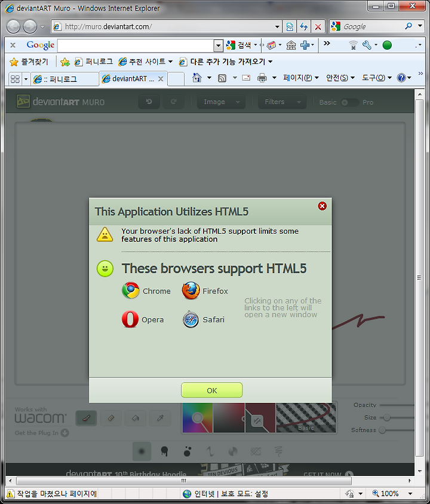Open the 페이지(P) menu
Screen dimensions: 430x504
300,78
